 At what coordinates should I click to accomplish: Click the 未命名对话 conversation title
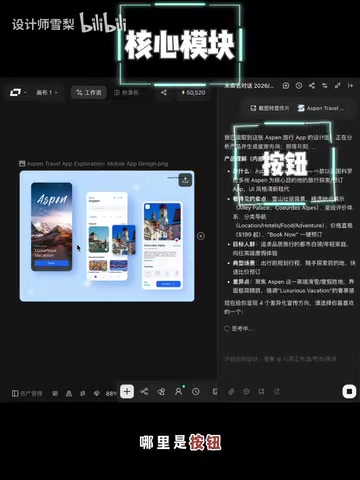[x=249, y=86]
